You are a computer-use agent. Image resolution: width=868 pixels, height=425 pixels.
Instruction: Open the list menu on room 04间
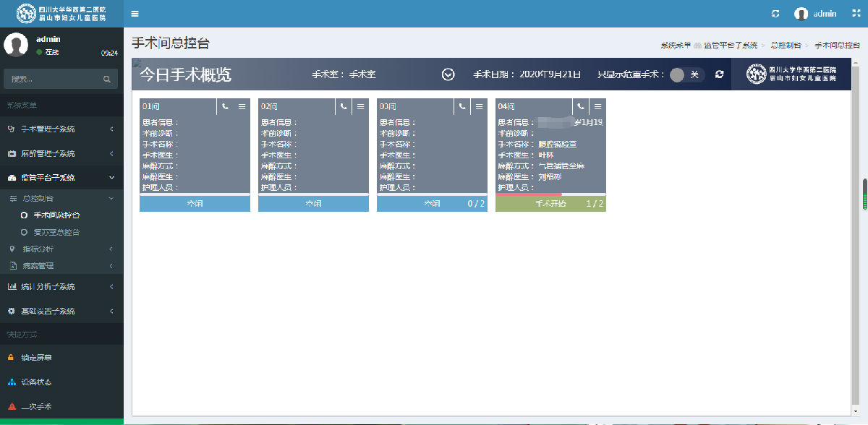coord(597,107)
